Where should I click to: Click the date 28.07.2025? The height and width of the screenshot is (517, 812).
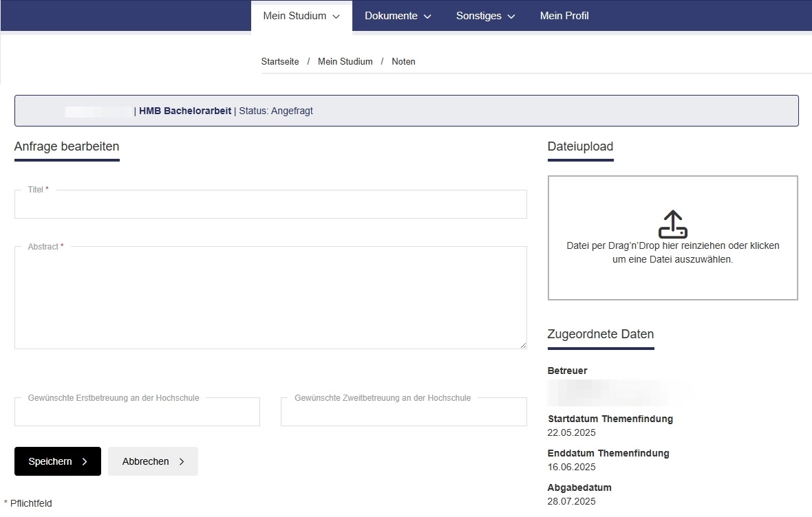(x=571, y=501)
